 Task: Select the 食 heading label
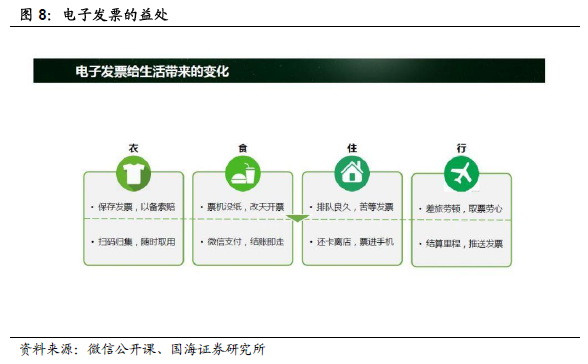(x=243, y=148)
